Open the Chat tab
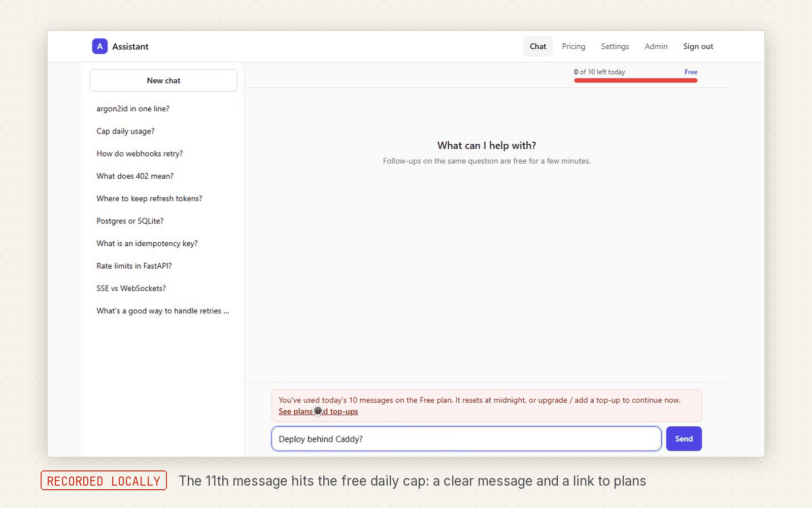 [x=538, y=46]
